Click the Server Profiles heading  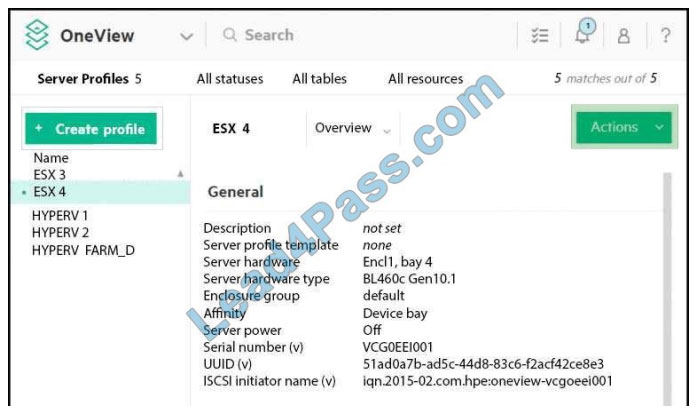[x=83, y=79]
